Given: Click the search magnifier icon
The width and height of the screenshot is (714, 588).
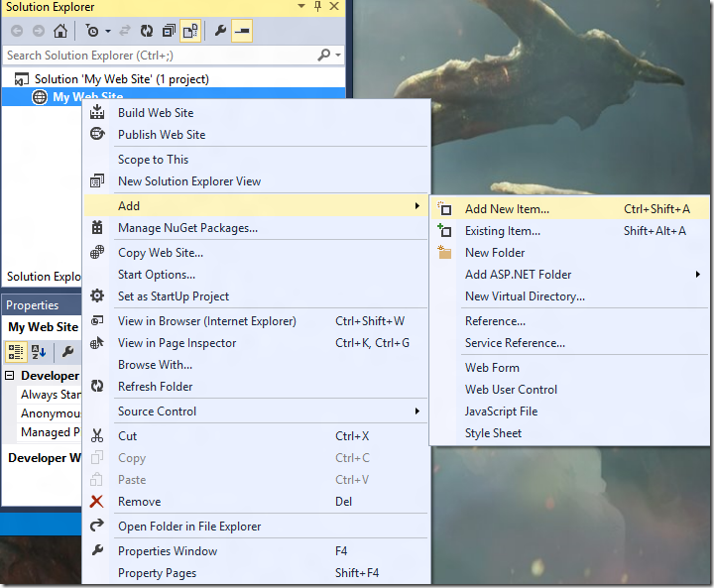Looking at the screenshot, I should click(323, 56).
